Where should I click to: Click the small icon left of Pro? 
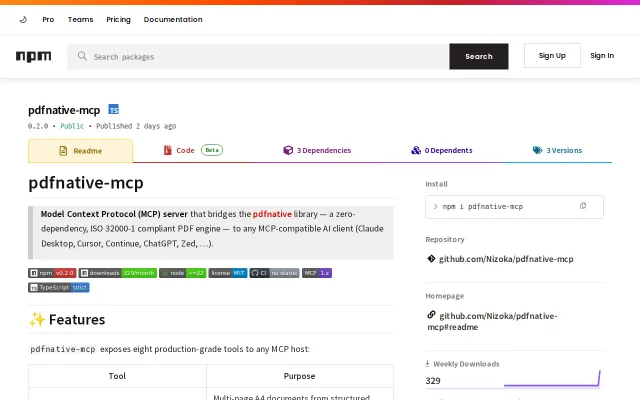click(23, 19)
